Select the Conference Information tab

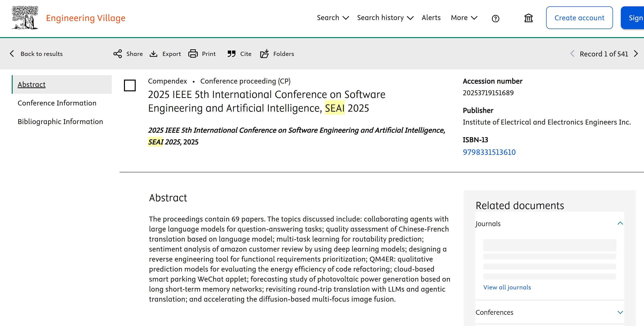coord(57,103)
